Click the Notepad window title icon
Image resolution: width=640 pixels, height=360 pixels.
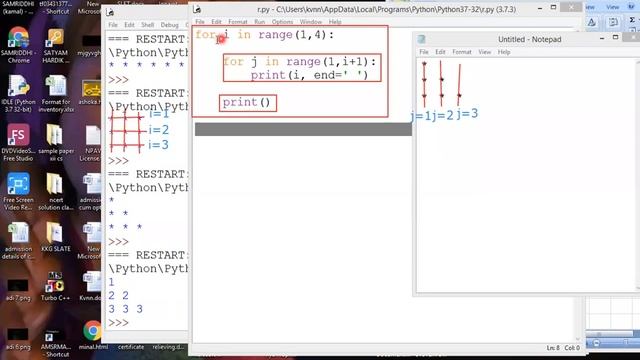pos(422,39)
